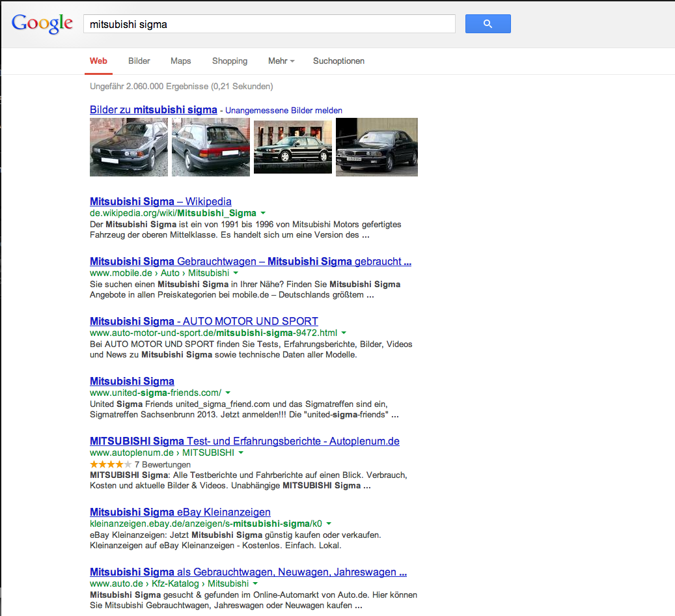Click the blue search magnifier button
The height and width of the screenshot is (616, 675).
coord(488,24)
